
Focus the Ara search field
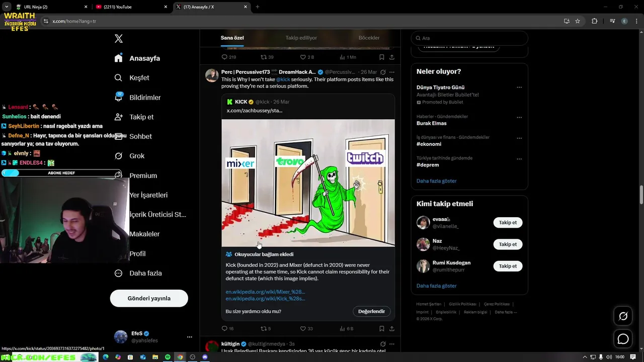[469, 38]
